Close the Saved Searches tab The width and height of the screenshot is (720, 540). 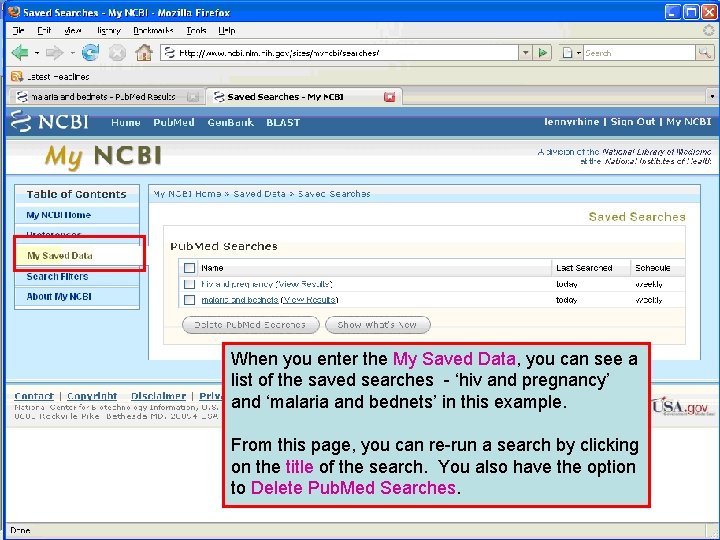click(x=389, y=97)
